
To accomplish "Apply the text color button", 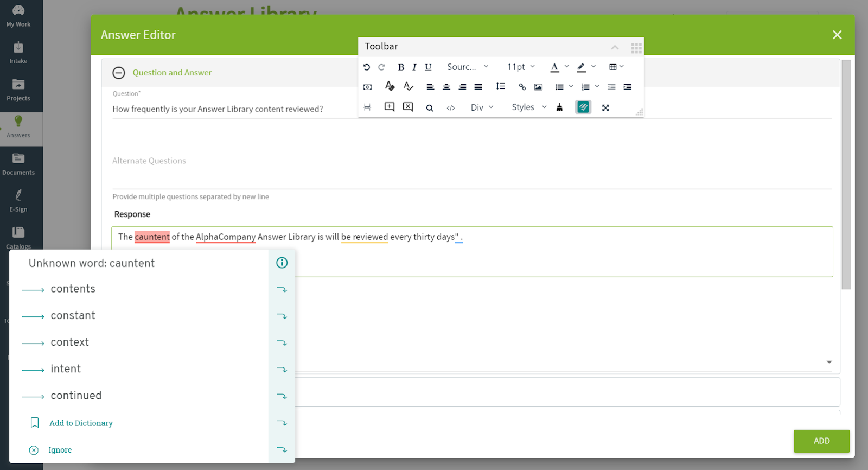I will coord(554,67).
